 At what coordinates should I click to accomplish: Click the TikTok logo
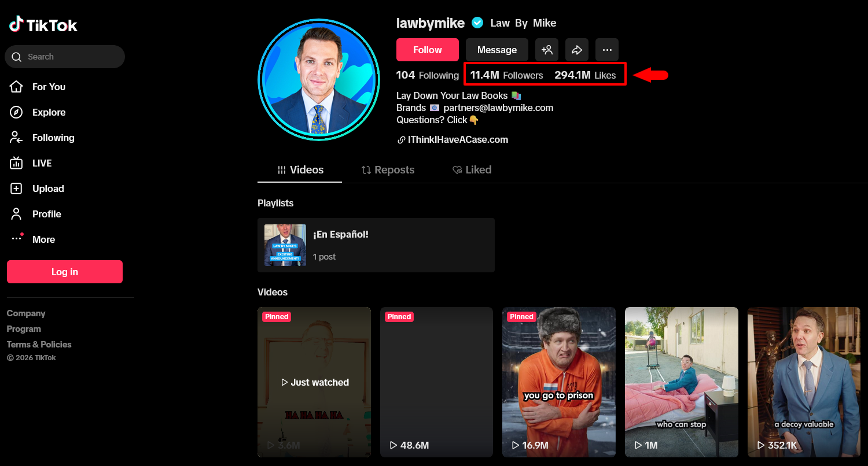coord(43,25)
